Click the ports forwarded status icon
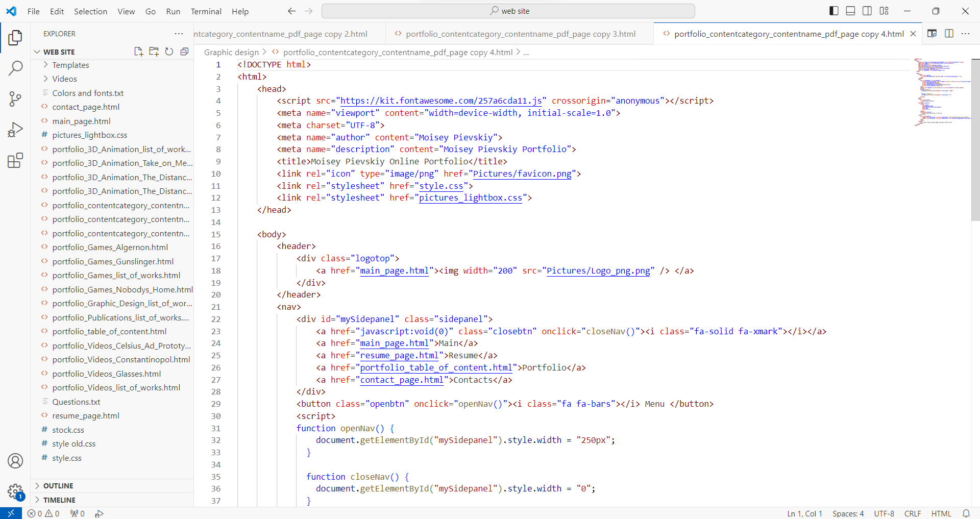Screen dimensions: 980x519 (78, 513)
